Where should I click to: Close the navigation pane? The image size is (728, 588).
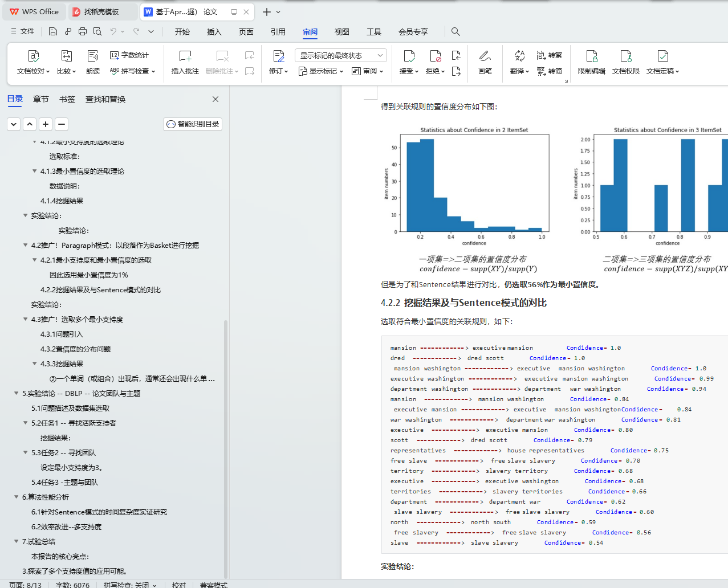[215, 99]
